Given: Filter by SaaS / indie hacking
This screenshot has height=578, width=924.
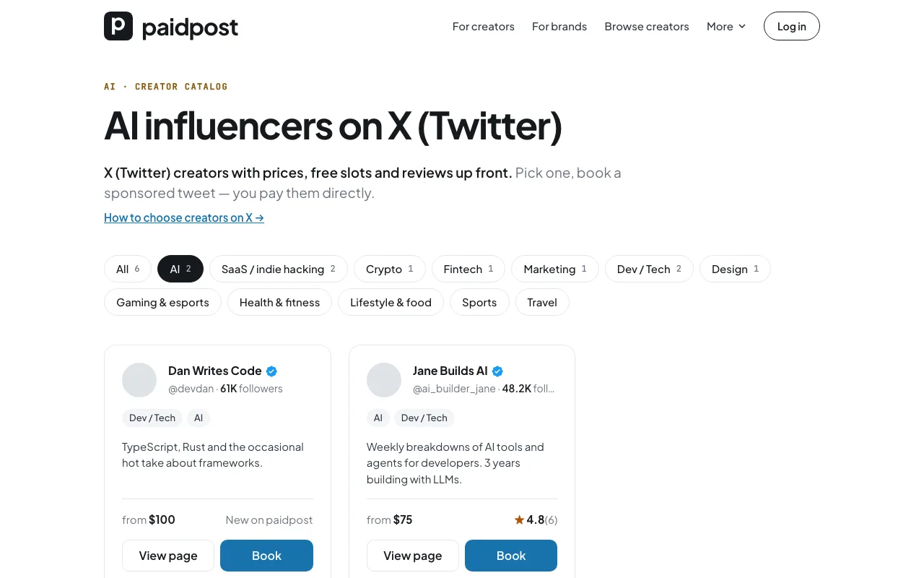Looking at the screenshot, I should tap(279, 269).
